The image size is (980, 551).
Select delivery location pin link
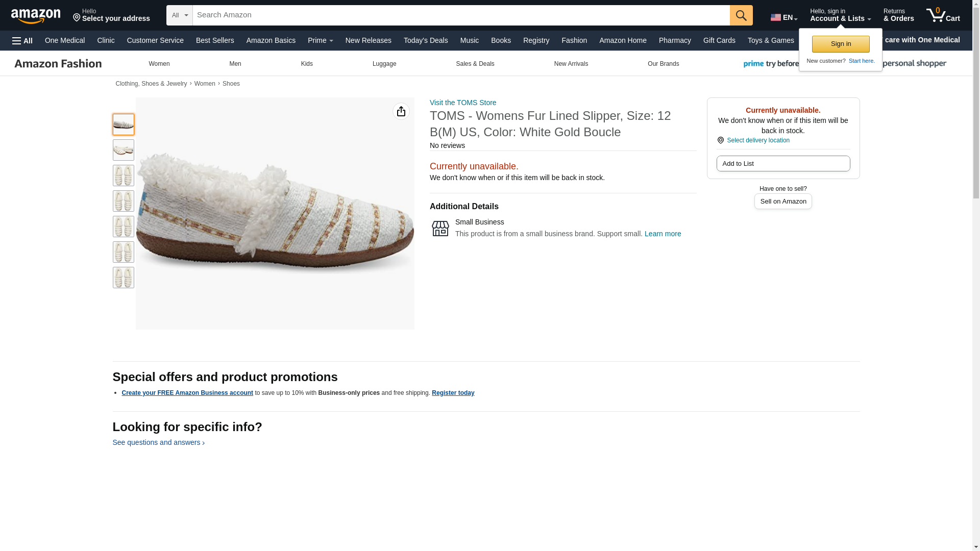click(753, 140)
